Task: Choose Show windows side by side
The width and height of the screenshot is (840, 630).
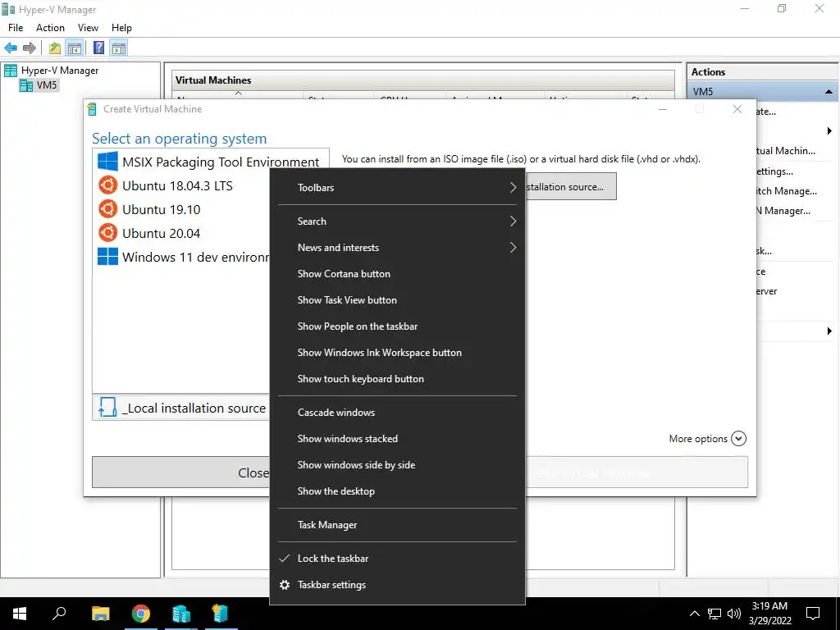Action: click(397, 465)
